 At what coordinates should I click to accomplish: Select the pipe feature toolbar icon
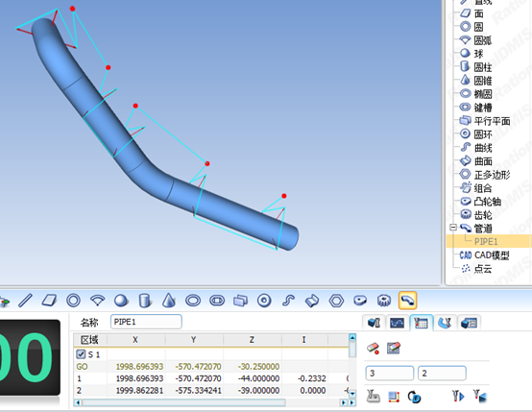pyautogui.click(x=407, y=301)
